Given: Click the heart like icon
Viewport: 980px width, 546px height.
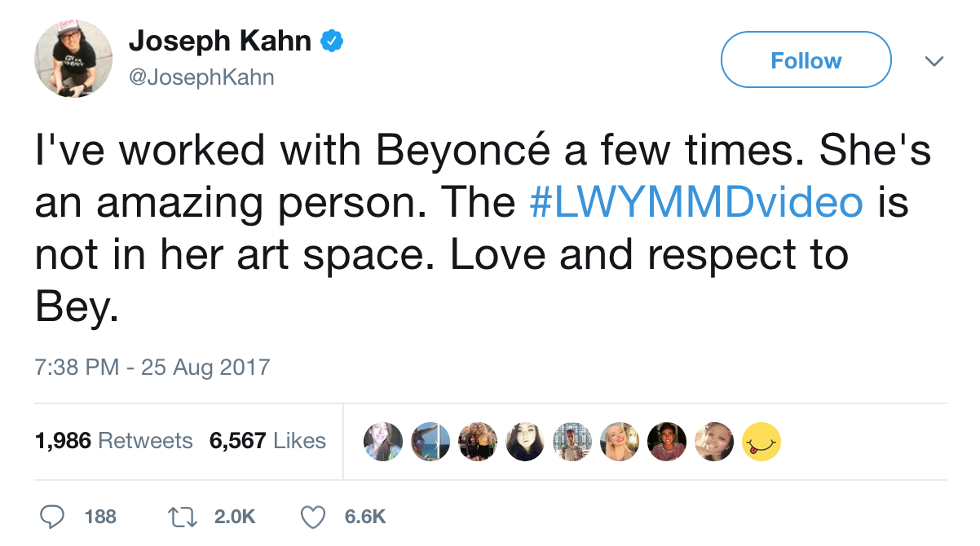Looking at the screenshot, I should tap(314, 516).
